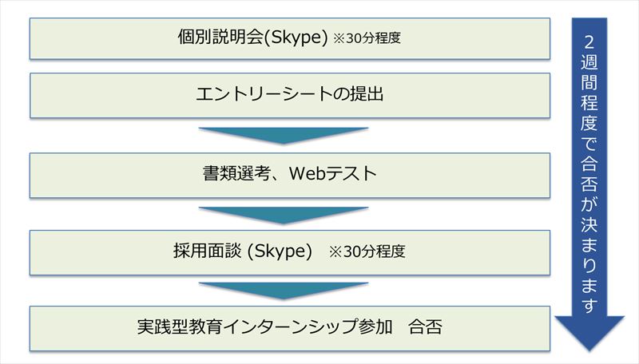This screenshot has height=364, width=639.
Task: Click empty area inside the 採用面談 box's right side
Action: pos(477,252)
